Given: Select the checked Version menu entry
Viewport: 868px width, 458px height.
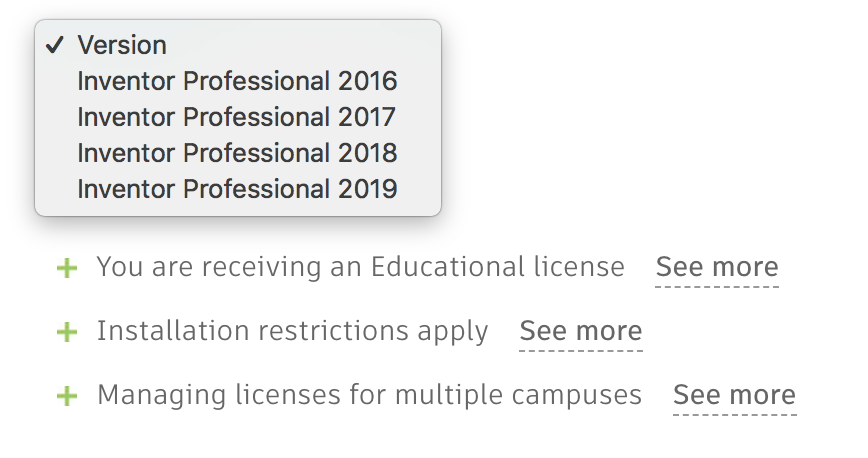Looking at the screenshot, I should [122, 45].
